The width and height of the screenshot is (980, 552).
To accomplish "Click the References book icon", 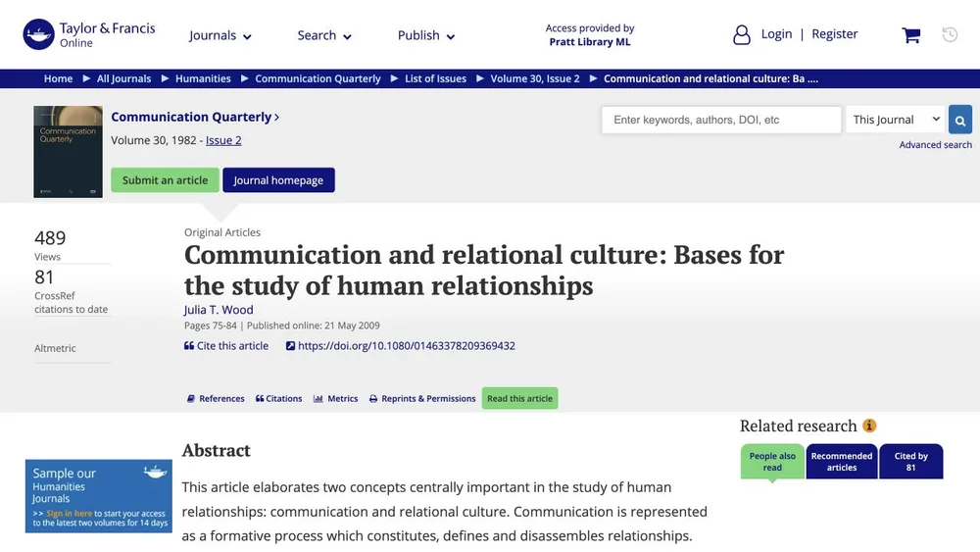I will pos(191,399).
